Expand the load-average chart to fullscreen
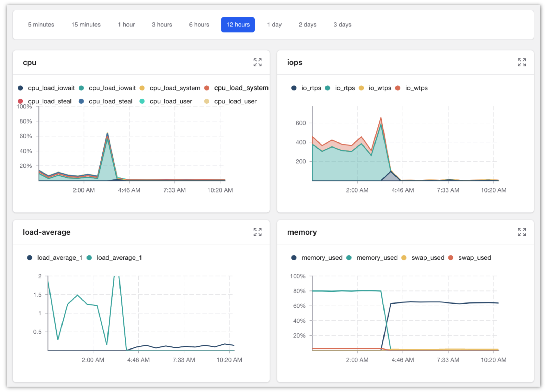 pos(257,232)
